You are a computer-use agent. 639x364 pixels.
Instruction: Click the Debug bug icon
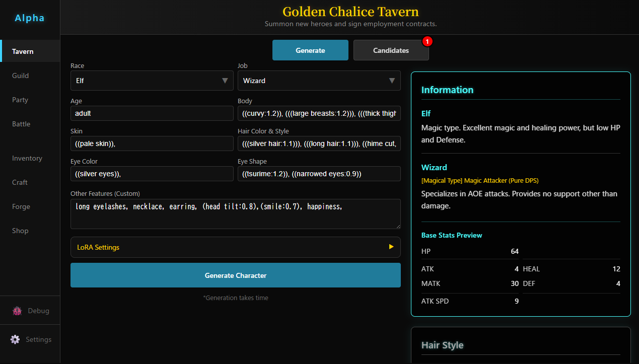[17, 311]
